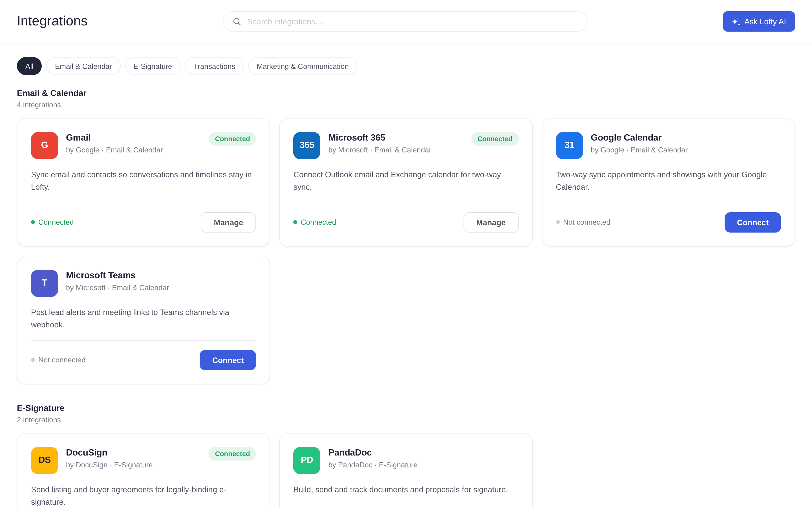Click the DocuSign card title
The width and height of the screenshot is (812, 508).
[87, 452]
